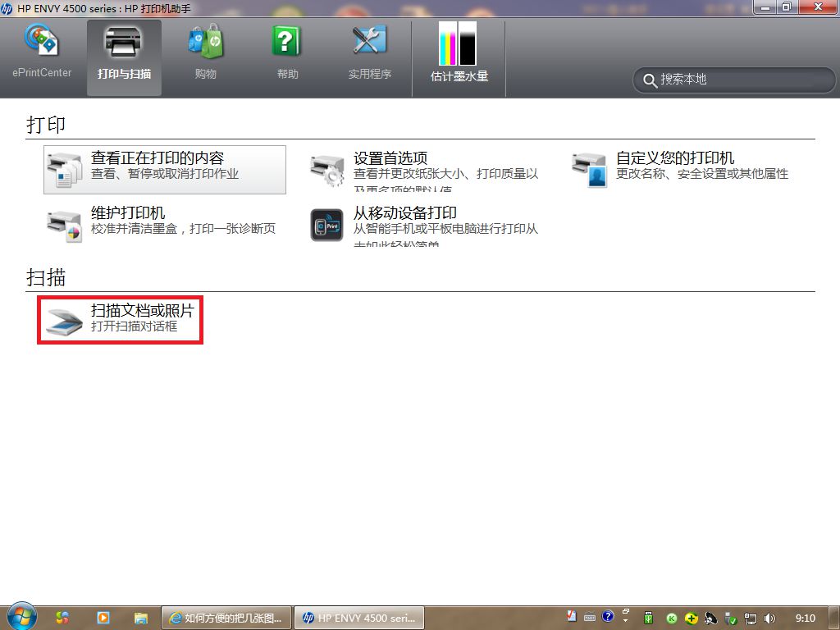The image size is (840, 630).
Task: Open the file explorer folder on taskbar
Action: [x=141, y=619]
